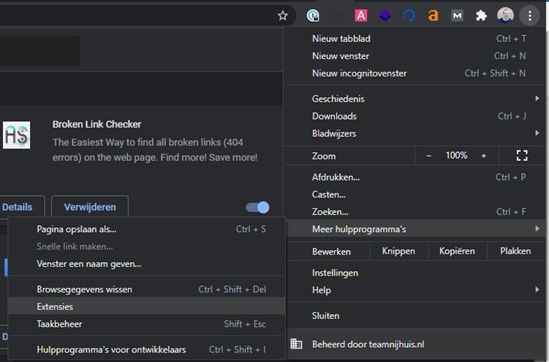
Task: Click the grey M extension icon
Action: 457,16
